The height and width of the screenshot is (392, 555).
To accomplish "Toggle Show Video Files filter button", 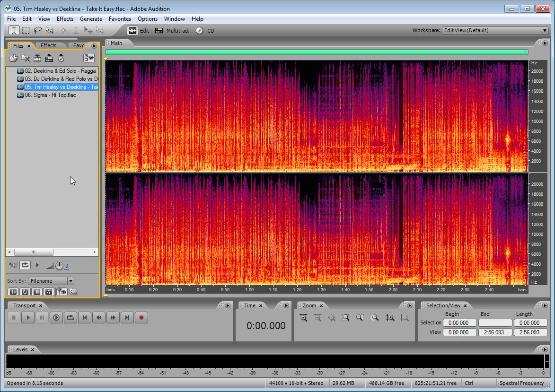I will [36, 292].
